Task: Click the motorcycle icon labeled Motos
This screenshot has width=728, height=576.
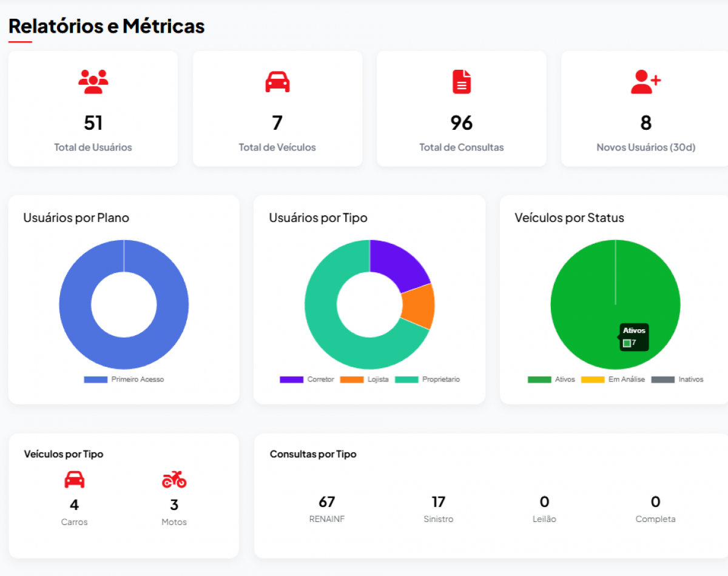Action: tap(174, 479)
